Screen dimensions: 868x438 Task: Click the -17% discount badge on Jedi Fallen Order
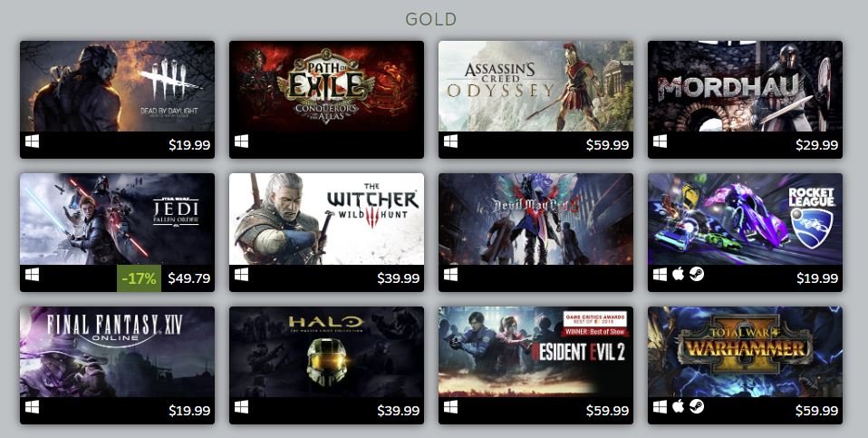pos(139,278)
